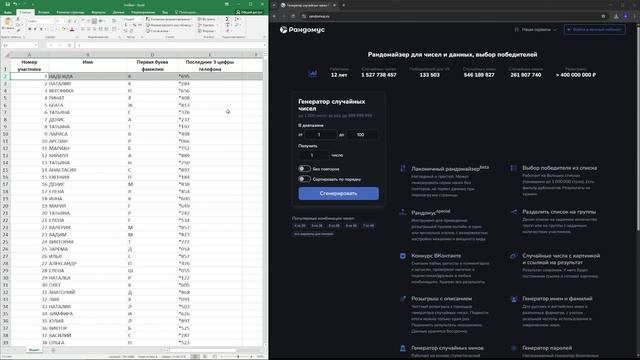The image size is (640, 360).
Task: Click the Undo arrow in Excel
Action: [x=15, y=4]
